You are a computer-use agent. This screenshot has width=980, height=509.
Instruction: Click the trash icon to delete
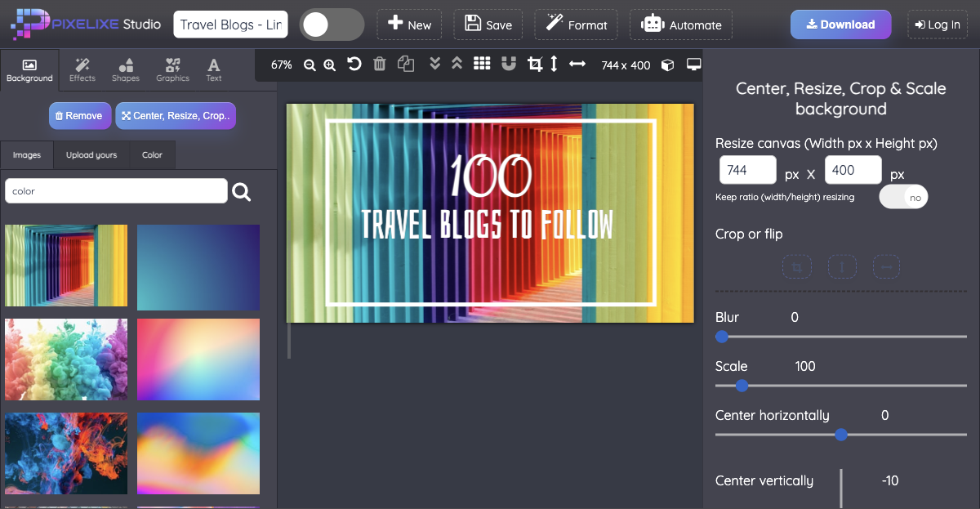[379, 64]
